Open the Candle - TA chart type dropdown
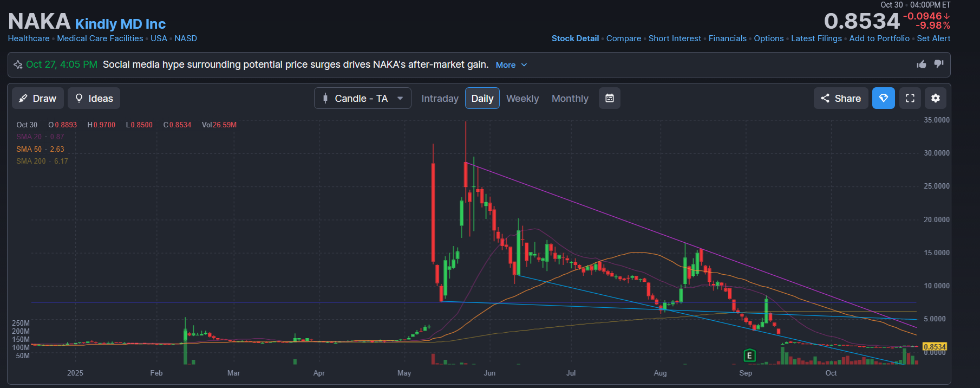 (362, 98)
